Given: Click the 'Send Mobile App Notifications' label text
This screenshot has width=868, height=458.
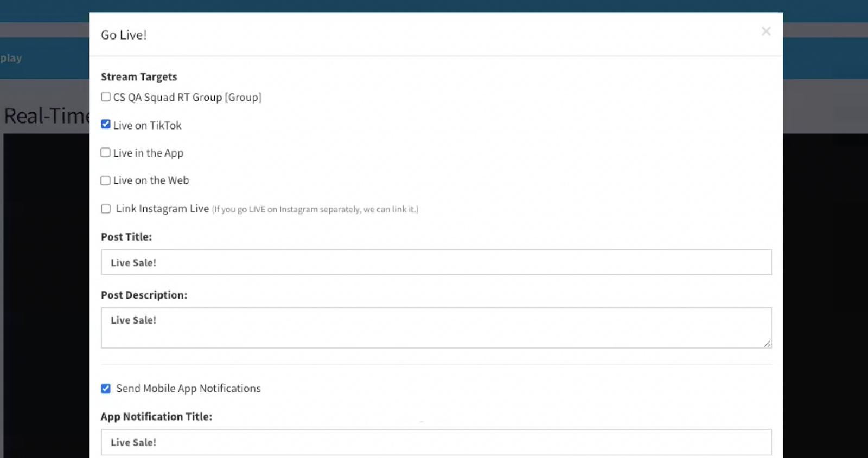Looking at the screenshot, I should [x=188, y=389].
